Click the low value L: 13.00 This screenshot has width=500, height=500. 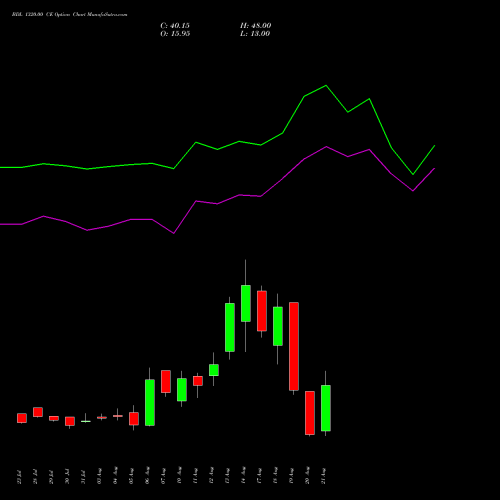point(255,34)
